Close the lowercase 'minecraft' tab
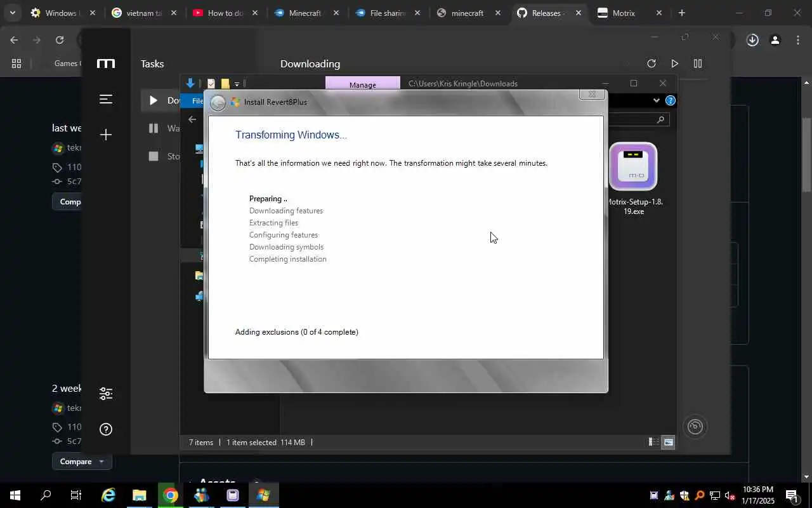The height and width of the screenshot is (508, 812). (x=498, y=13)
